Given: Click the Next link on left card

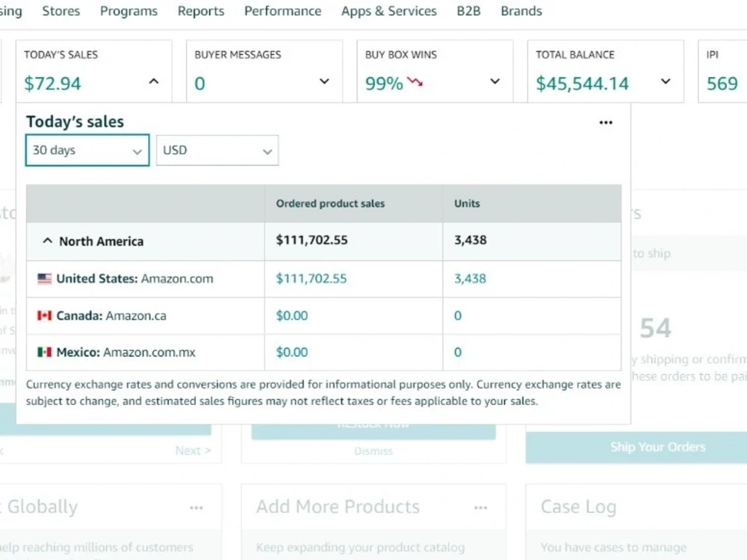Looking at the screenshot, I should [x=193, y=450].
